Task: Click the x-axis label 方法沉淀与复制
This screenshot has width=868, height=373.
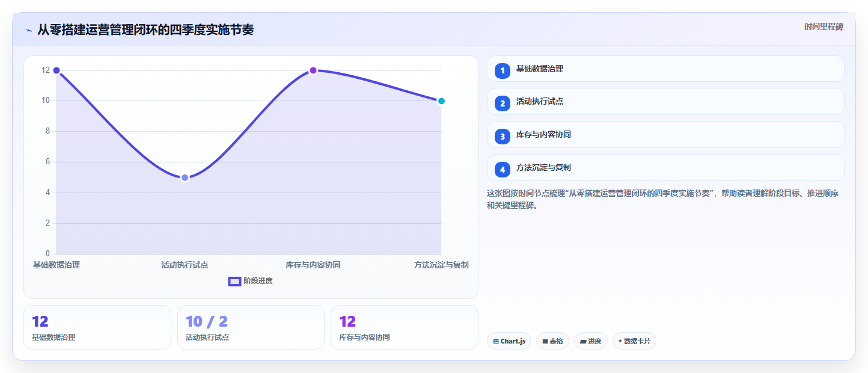Action: tap(441, 265)
